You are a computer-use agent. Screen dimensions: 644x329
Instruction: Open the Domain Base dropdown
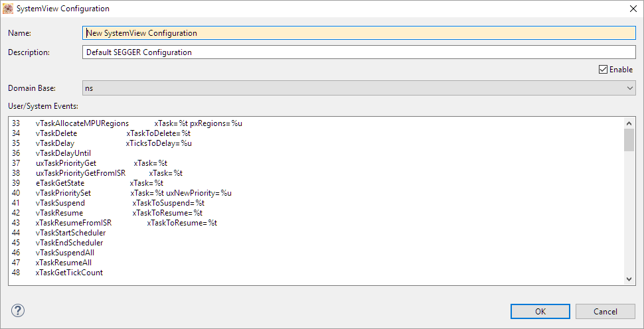359,88
